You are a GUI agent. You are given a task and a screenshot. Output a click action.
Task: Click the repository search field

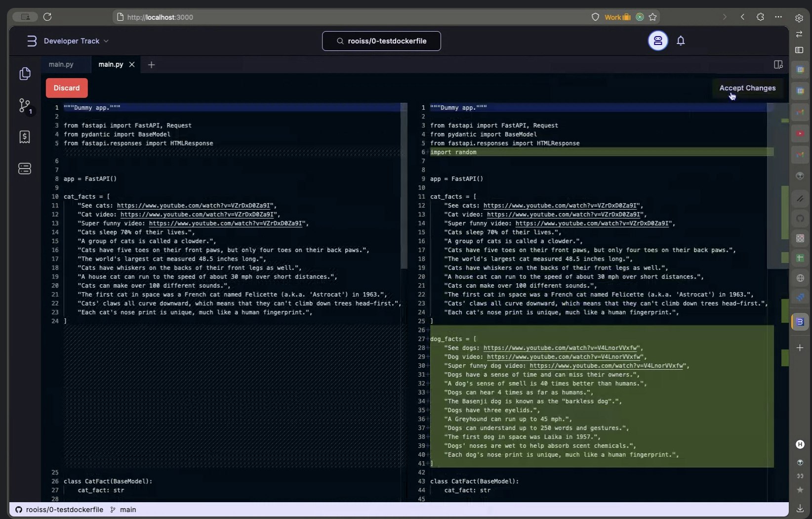click(x=381, y=41)
